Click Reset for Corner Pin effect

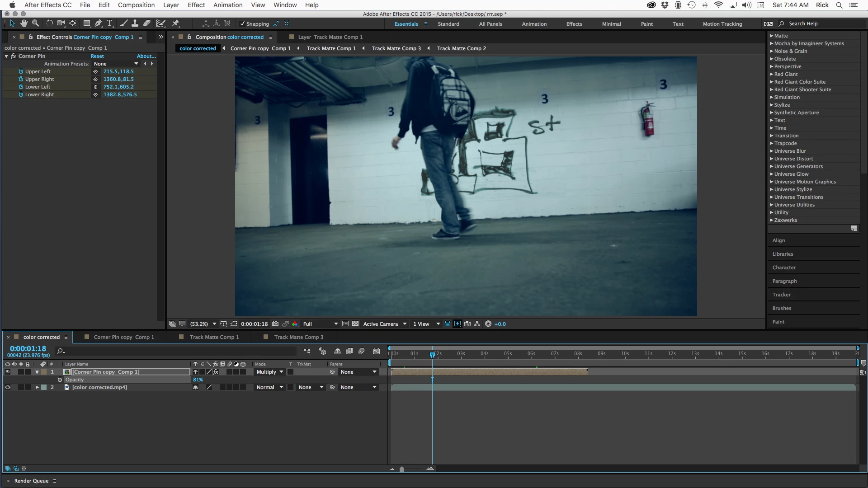click(97, 56)
